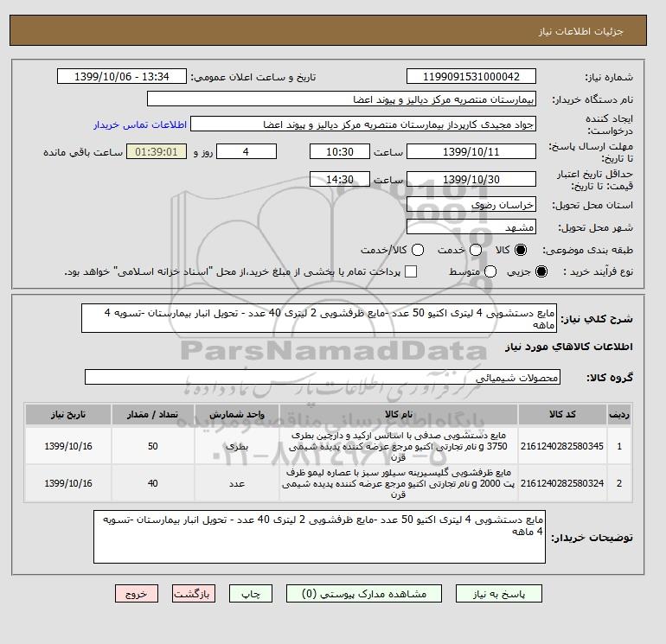Screen dimensions: 666x644
Task: Click product code 2161240282580324
Action: point(562,483)
